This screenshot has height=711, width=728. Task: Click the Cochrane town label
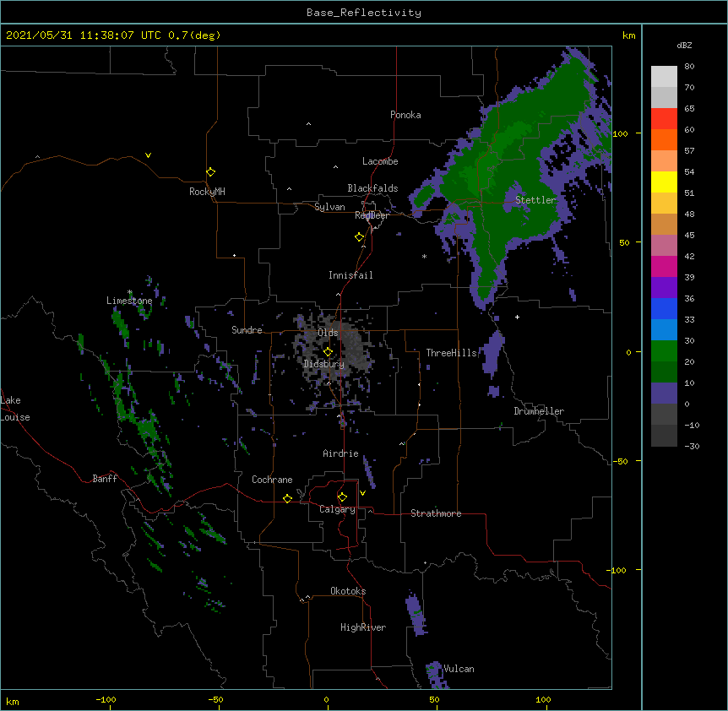point(272,480)
